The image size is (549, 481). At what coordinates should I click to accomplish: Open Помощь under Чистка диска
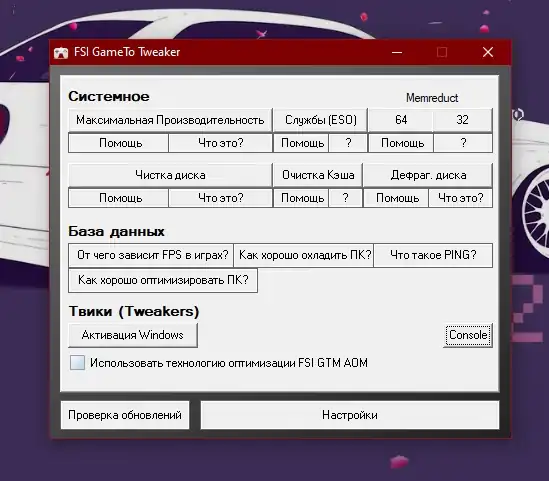point(119,198)
